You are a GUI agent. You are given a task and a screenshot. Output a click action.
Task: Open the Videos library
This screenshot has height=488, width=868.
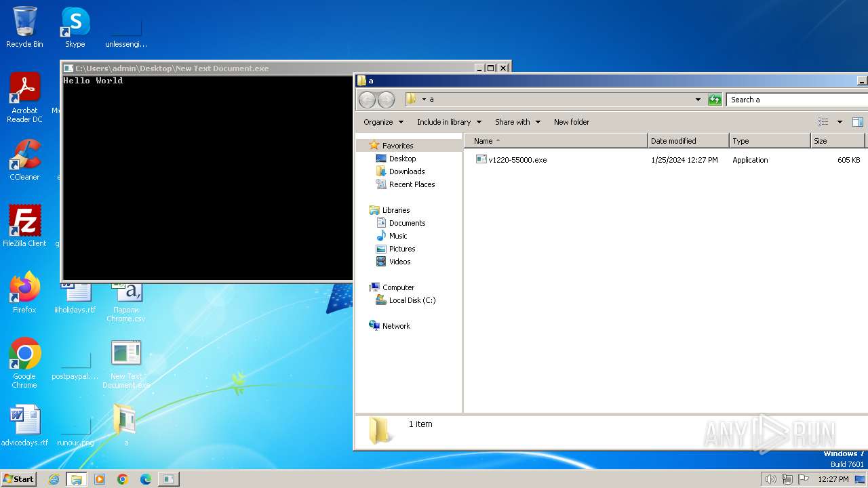[399, 262]
